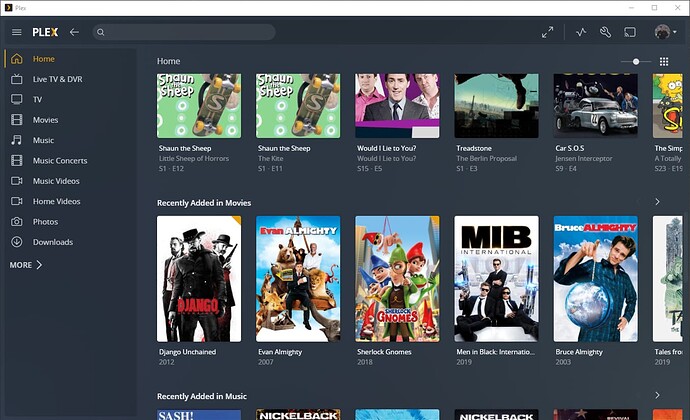
Task: Open Home Videos library label
Action: (56, 201)
